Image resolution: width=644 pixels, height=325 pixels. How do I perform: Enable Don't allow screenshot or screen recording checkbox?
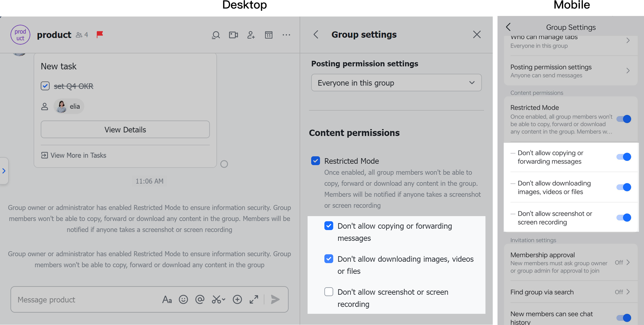pyautogui.click(x=329, y=292)
